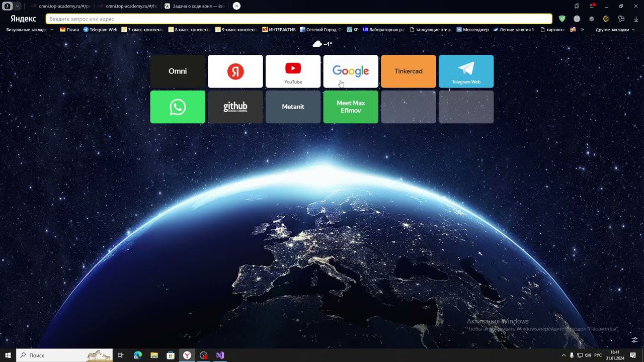The image size is (644, 362).
Task: Open the Telegram Web bookmark in bookmarks bar
Action: 100,30
